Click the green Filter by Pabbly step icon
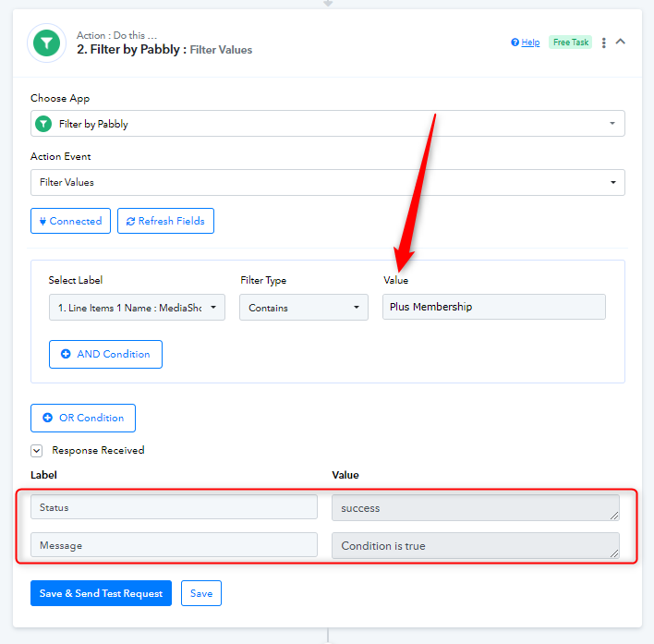 (46, 43)
